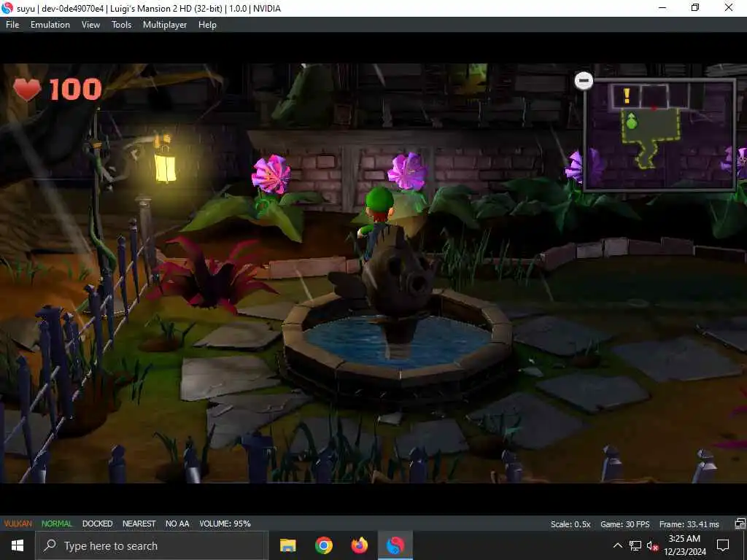Click the red heart health icon

(x=27, y=89)
